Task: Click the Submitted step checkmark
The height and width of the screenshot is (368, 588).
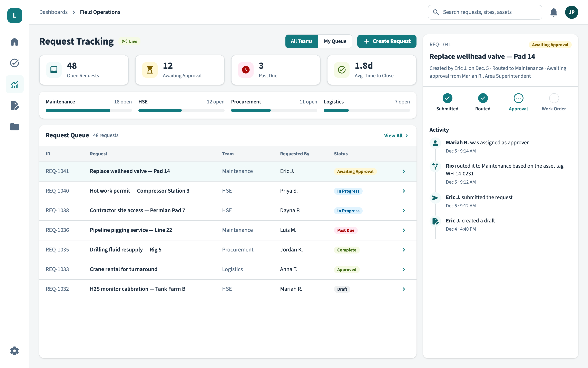Action: (447, 98)
